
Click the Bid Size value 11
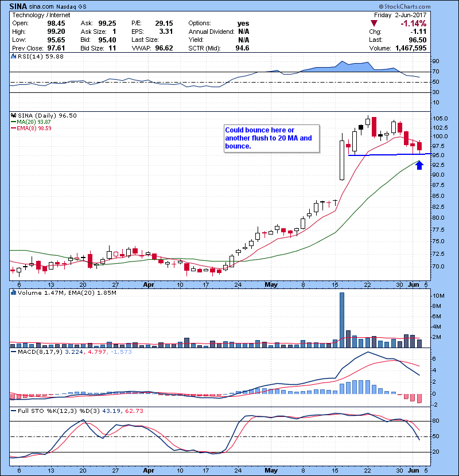(112, 48)
